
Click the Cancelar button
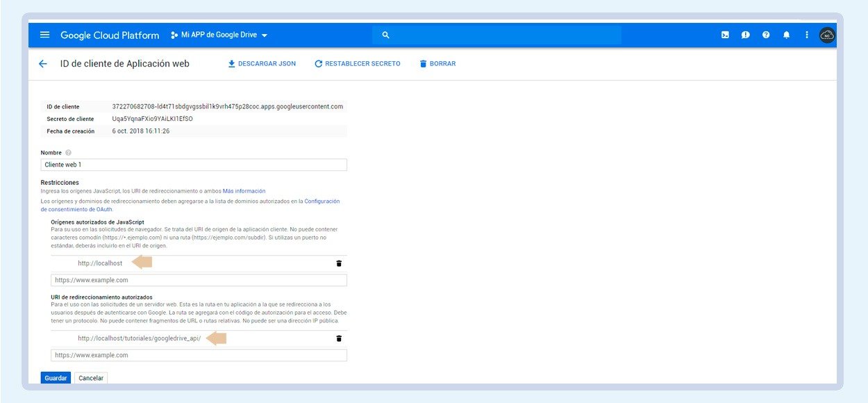[91, 378]
